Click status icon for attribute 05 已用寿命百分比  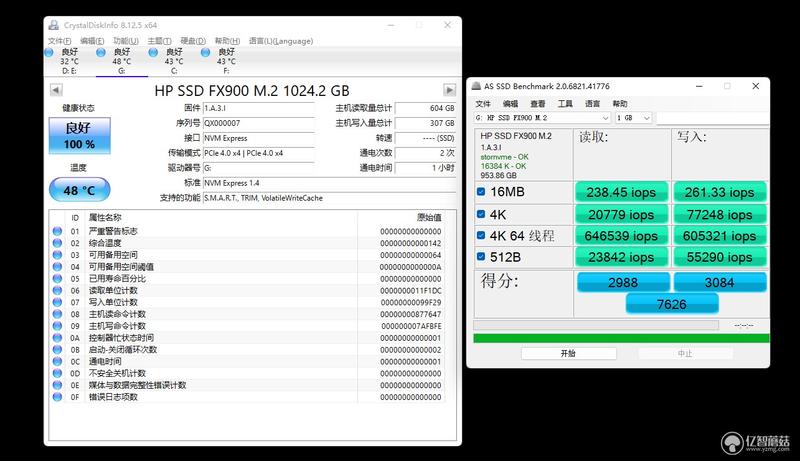point(57,278)
